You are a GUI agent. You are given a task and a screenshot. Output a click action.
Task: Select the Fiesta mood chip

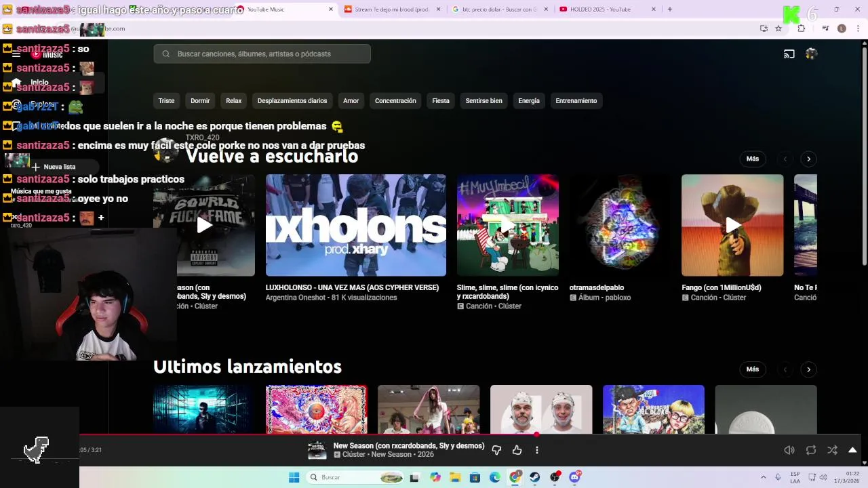441,101
